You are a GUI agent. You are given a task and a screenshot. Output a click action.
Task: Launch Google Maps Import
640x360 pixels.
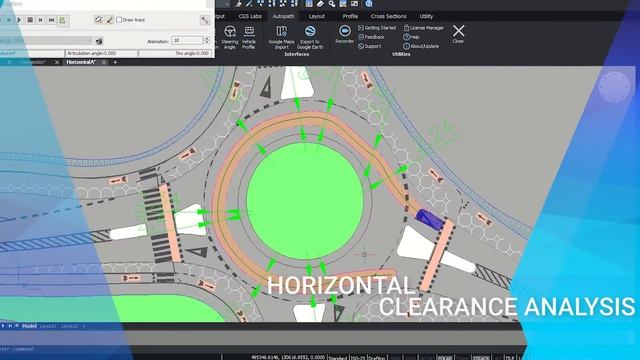coord(281,38)
